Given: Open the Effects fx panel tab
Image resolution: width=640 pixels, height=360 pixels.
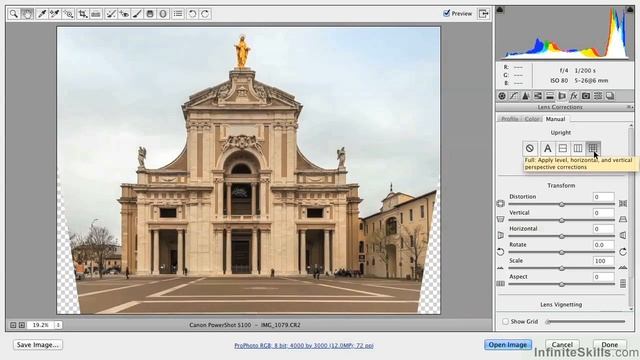Looking at the screenshot, I should tap(573, 96).
